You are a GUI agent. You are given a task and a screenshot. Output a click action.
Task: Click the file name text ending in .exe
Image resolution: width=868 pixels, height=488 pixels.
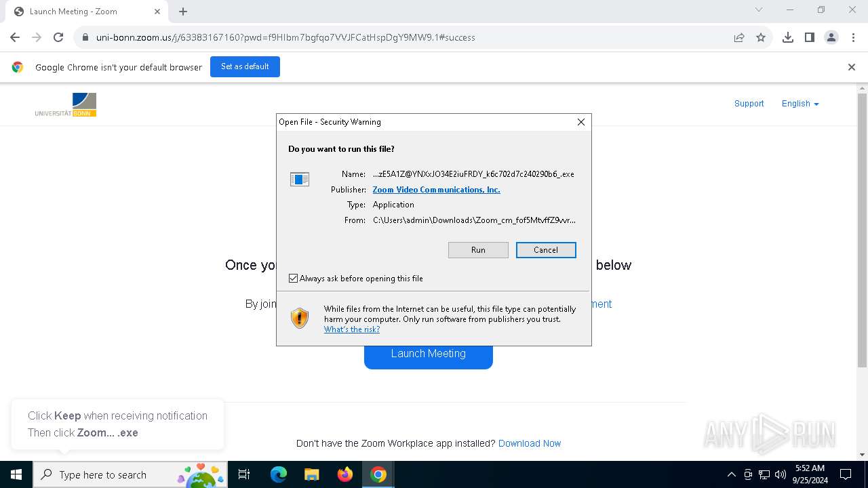(473, 174)
